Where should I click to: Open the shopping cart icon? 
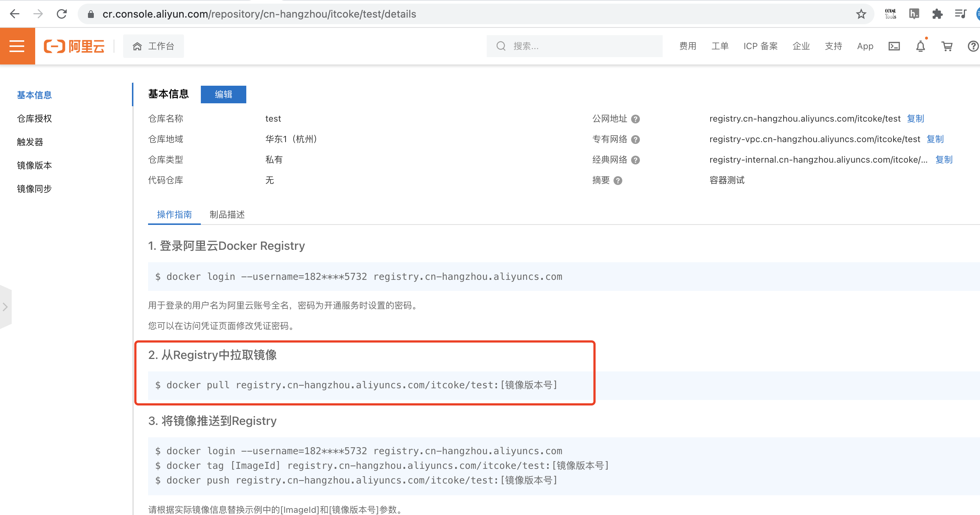tap(947, 46)
